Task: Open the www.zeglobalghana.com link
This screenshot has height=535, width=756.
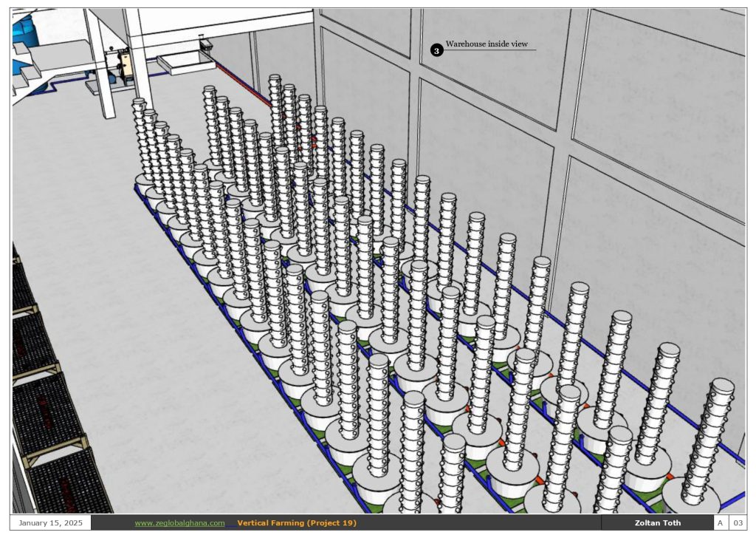Action: tap(179, 523)
